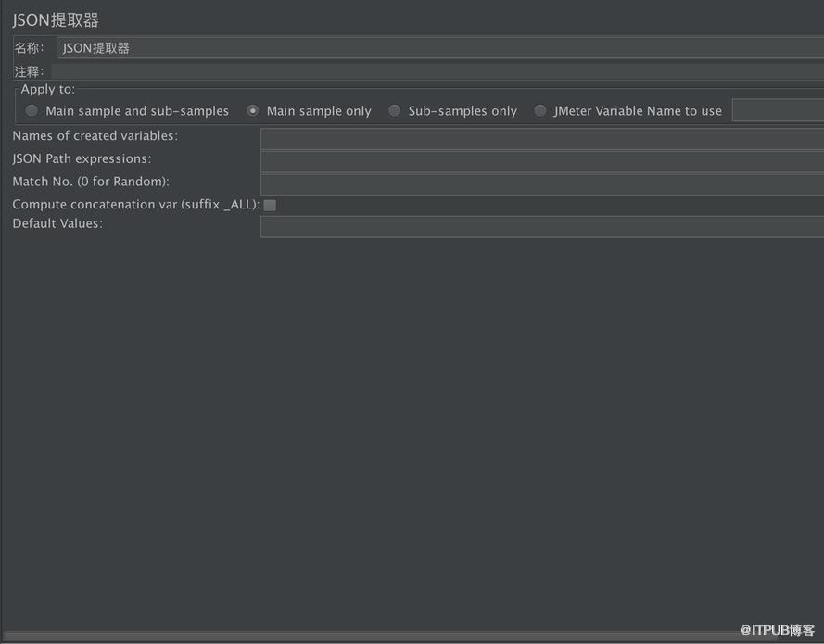Focus the Default Values input field

point(542,227)
